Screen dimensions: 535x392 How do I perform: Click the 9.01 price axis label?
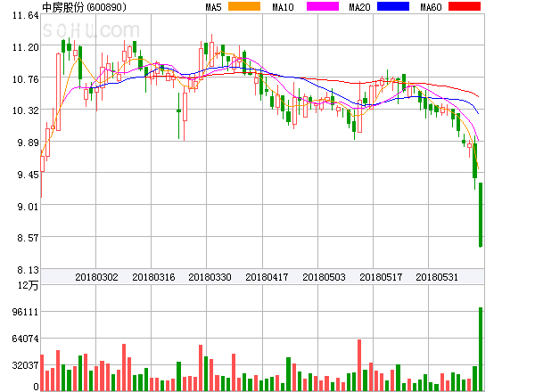point(29,206)
